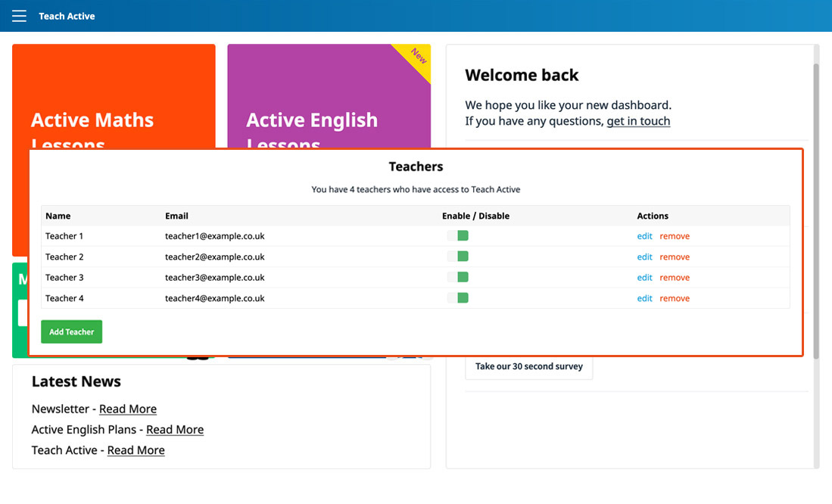Remove Teacher 2 from the list
The width and height of the screenshot is (832, 504).
(675, 257)
